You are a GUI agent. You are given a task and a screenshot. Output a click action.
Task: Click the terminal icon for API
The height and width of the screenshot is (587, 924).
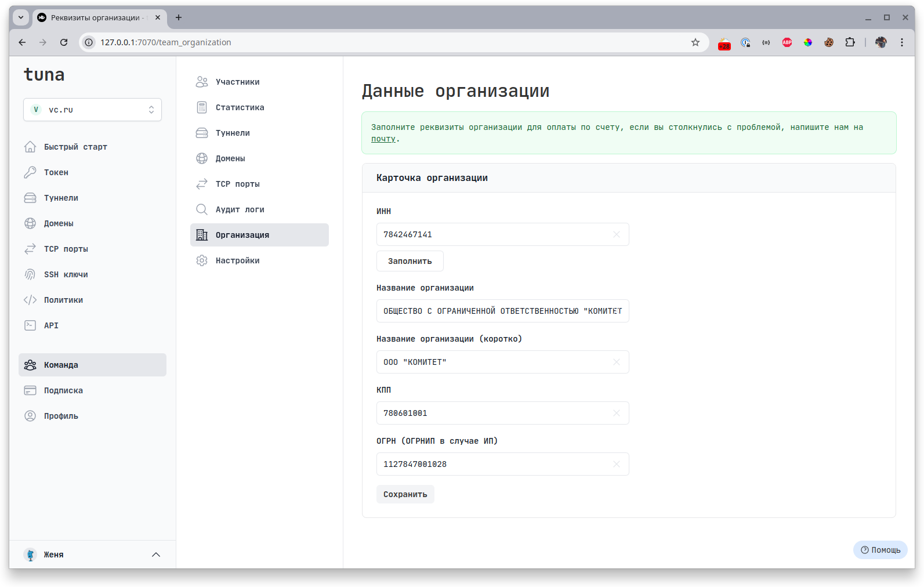30,325
